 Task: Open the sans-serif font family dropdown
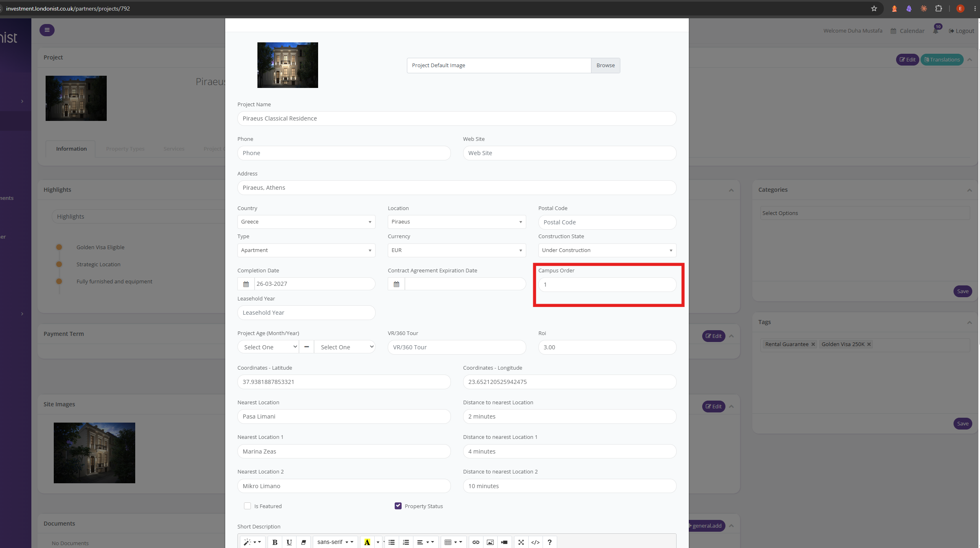pos(335,542)
